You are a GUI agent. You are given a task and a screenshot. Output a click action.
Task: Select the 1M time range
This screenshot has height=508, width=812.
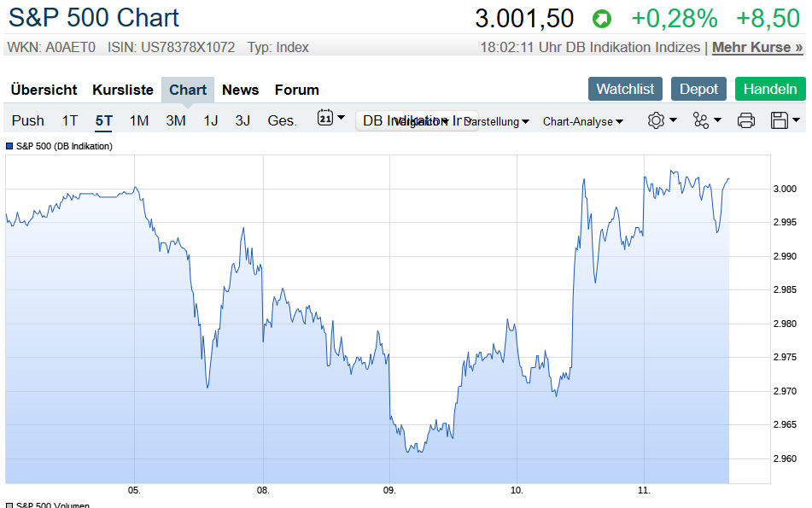click(139, 120)
